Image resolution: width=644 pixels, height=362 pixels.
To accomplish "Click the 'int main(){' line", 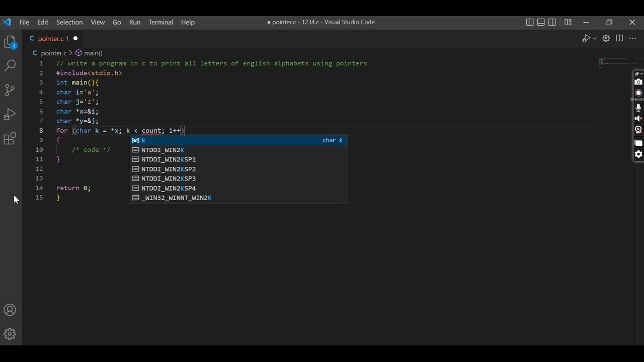I will 77,82.
